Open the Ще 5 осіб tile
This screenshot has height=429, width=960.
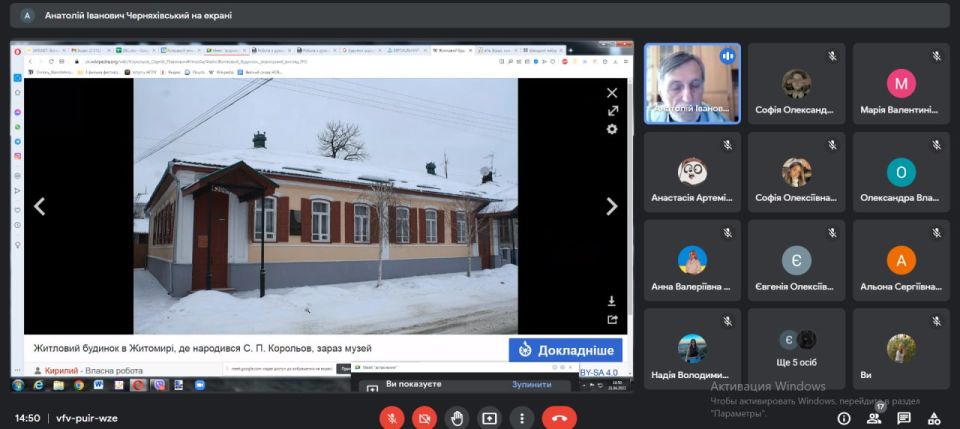pyautogui.click(x=796, y=348)
